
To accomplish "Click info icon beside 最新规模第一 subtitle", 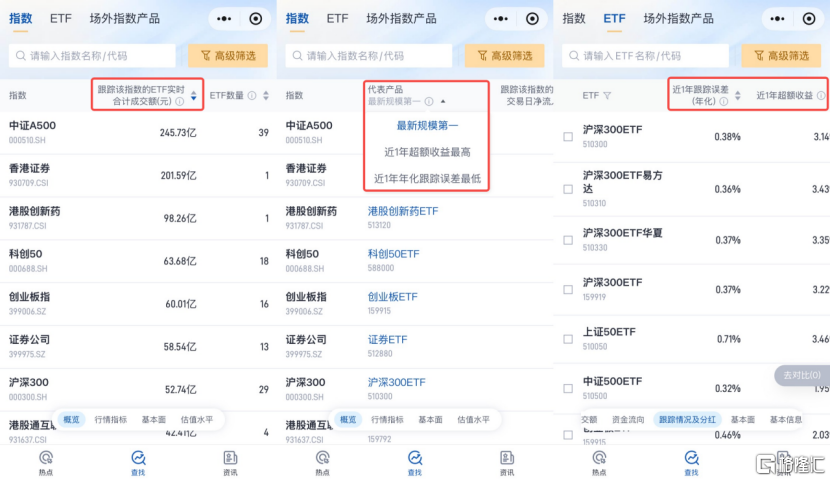I will click(x=429, y=101).
